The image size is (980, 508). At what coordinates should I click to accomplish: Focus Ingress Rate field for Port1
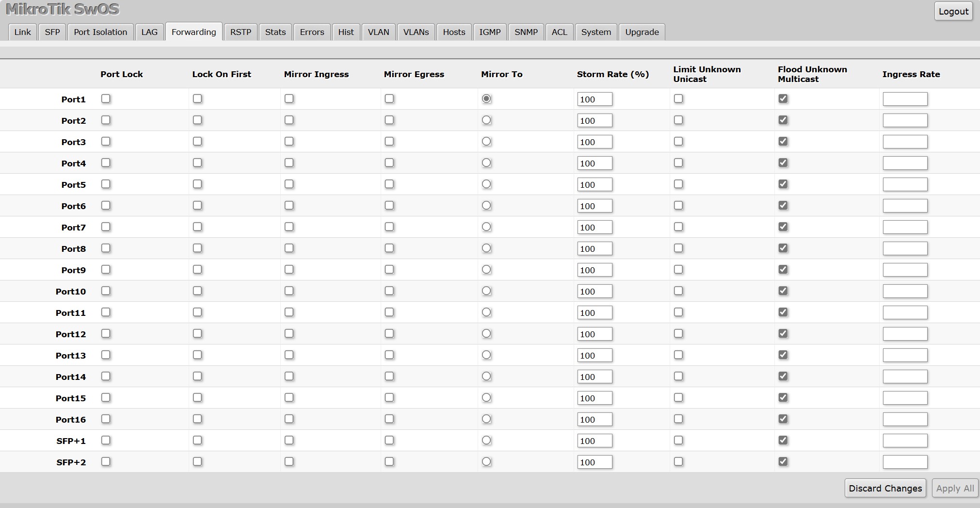[905, 99]
